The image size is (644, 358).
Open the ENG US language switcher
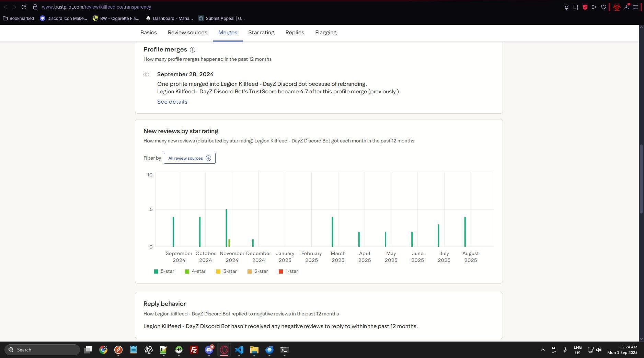point(578,350)
